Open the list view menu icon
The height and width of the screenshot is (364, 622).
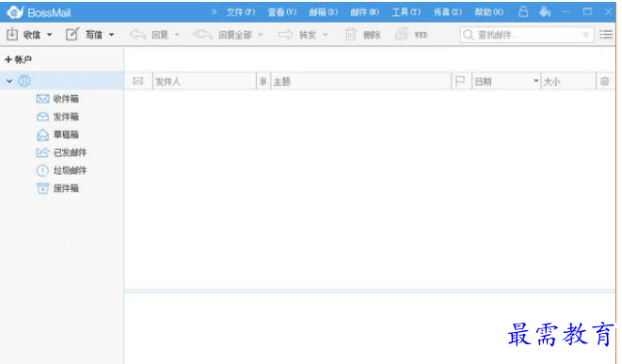[606, 35]
